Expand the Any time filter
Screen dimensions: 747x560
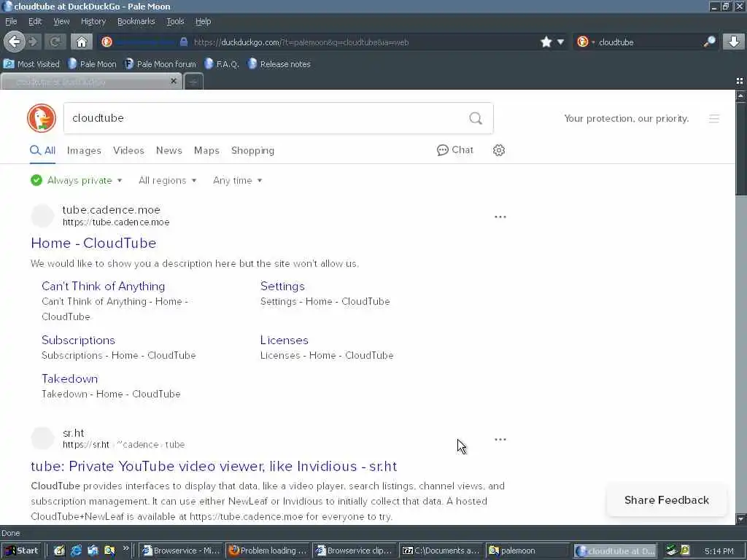[x=237, y=181]
